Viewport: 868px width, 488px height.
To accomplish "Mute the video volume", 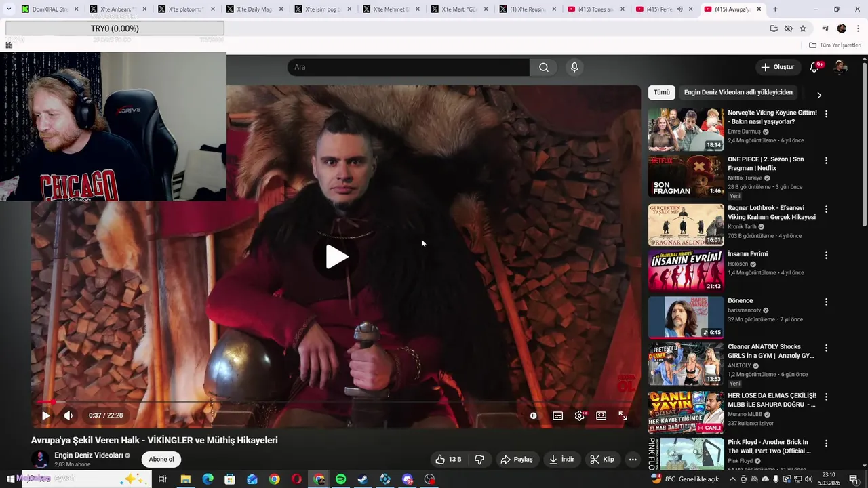I will tap(68, 415).
